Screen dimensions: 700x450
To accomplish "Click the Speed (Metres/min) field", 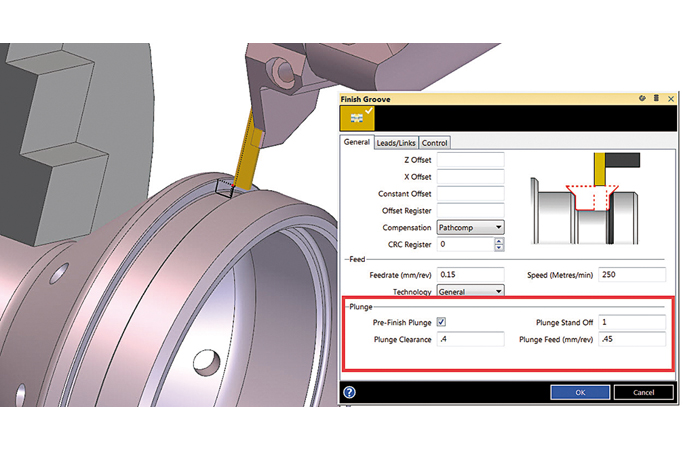I will point(632,275).
